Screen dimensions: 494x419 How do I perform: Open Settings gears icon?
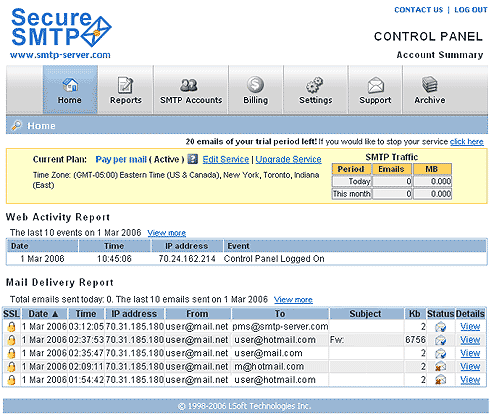[315, 85]
